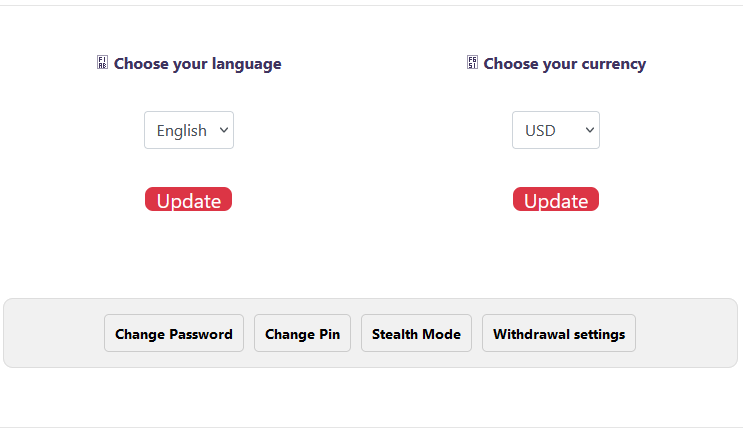Select the word English in language box
This screenshot has width=748, height=441.
point(181,131)
